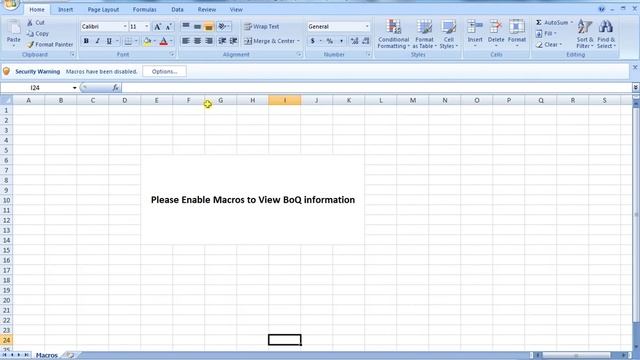
Task: Switch to the Page Layout tab
Action: (x=103, y=9)
